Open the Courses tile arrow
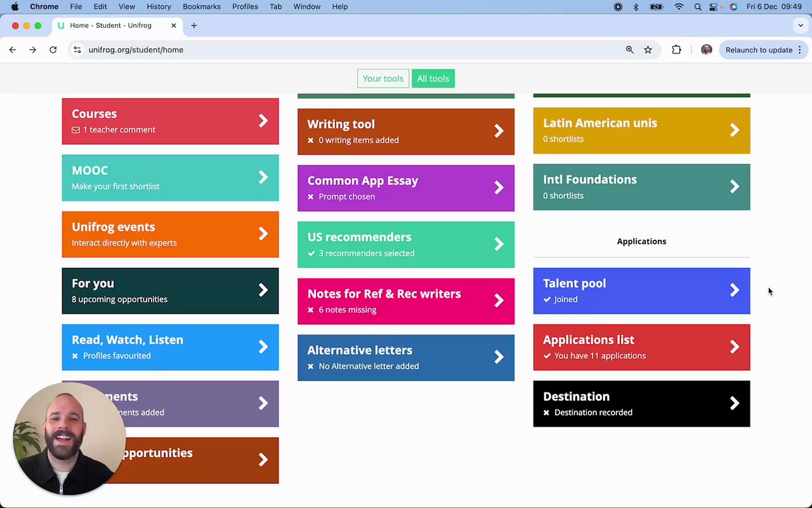Image resolution: width=812 pixels, height=508 pixels. coord(263,121)
